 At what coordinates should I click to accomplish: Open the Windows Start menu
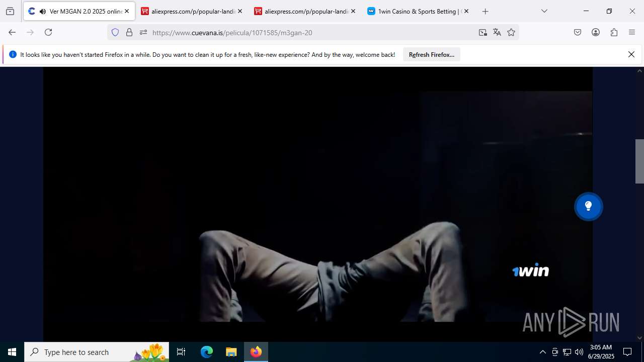12,352
